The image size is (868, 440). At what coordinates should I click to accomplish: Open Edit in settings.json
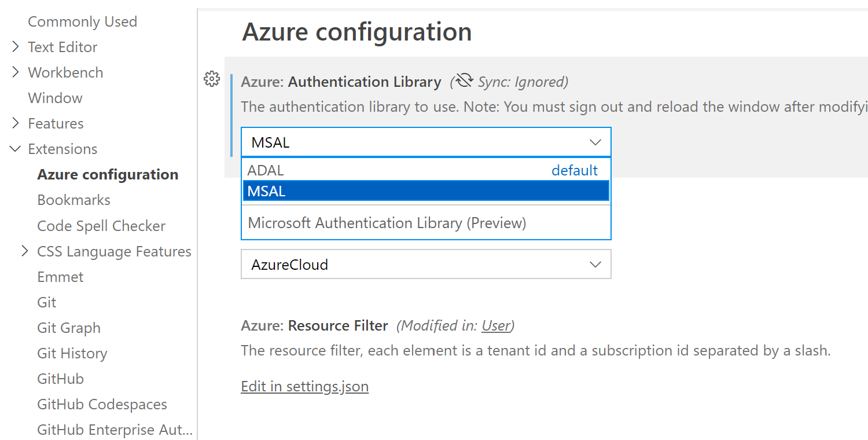[305, 386]
